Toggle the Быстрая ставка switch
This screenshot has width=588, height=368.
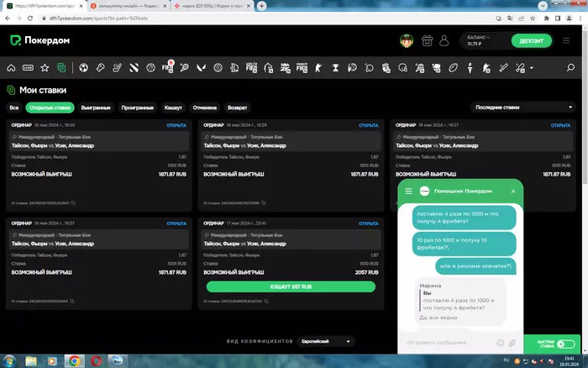click(x=565, y=344)
